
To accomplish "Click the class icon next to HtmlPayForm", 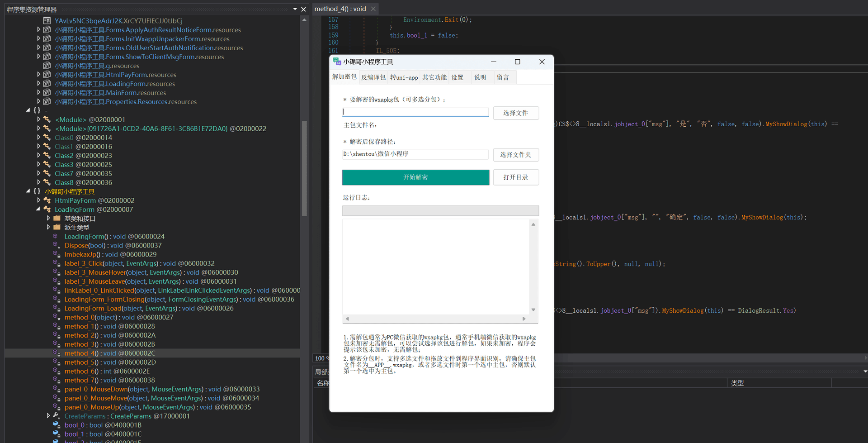I will point(47,200).
